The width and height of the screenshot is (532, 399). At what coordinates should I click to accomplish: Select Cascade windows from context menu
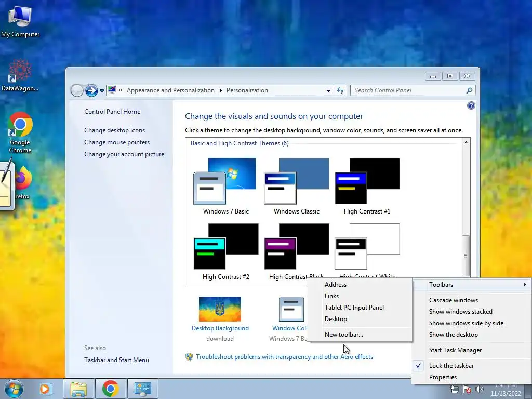pos(472,300)
